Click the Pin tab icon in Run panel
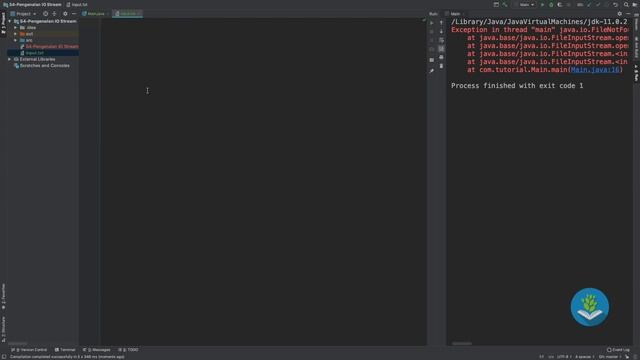Viewport: 640px width, 360px height. tap(431, 71)
